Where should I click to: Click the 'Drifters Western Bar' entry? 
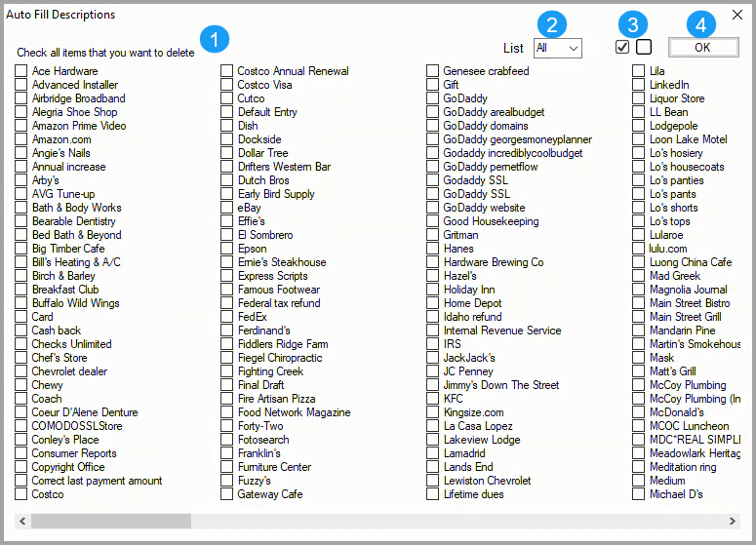click(285, 167)
